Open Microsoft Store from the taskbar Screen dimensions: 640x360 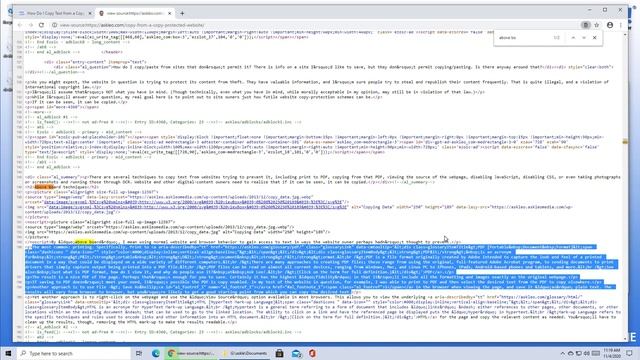[280, 353]
